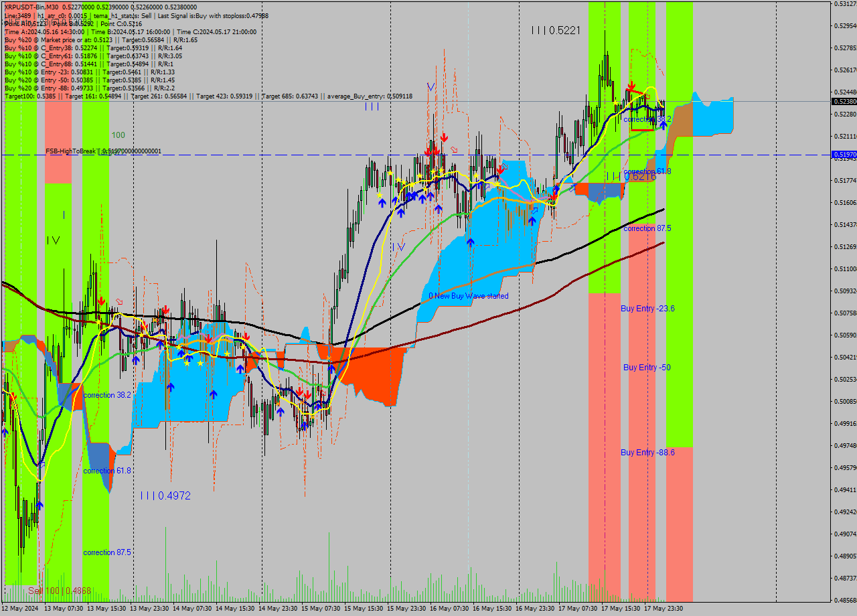The image size is (857, 616).
Task: Click the 'Sell 100 | 0.4868' label
Action: click(x=60, y=591)
